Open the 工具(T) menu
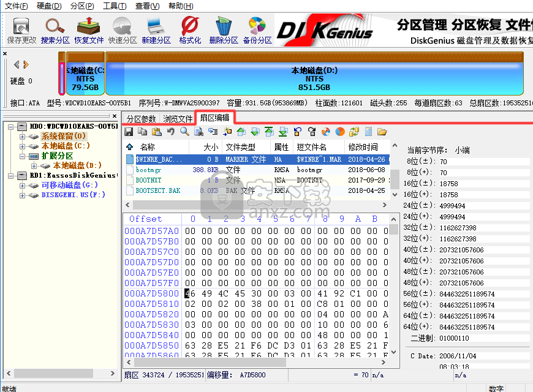 click(115, 6)
